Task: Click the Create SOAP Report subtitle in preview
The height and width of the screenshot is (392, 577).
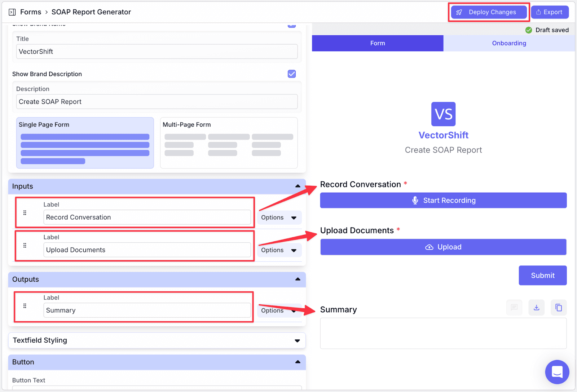Action: coord(443,150)
